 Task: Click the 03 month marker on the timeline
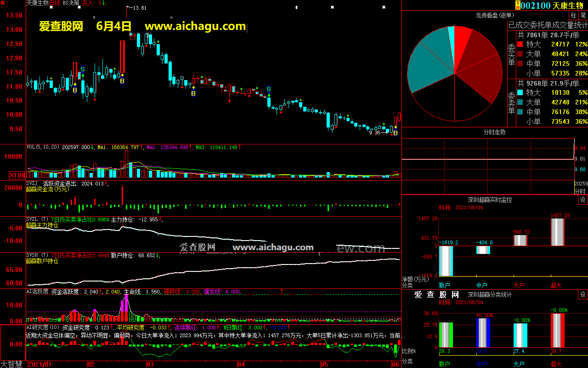(x=150, y=364)
